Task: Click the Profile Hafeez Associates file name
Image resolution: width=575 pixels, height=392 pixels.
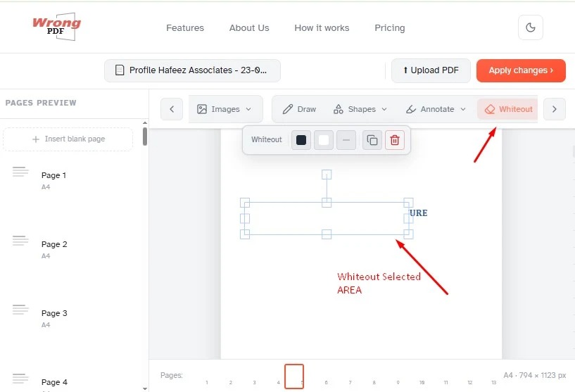Action: 193,70
